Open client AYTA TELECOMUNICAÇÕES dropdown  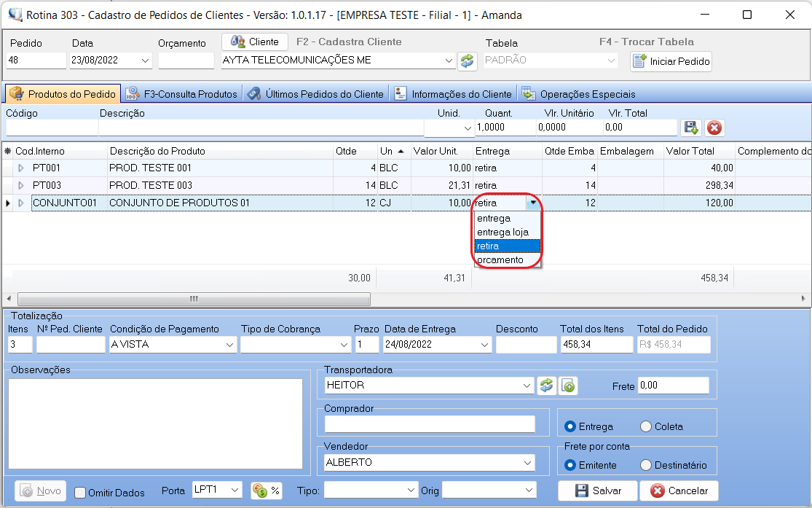coord(449,60)
